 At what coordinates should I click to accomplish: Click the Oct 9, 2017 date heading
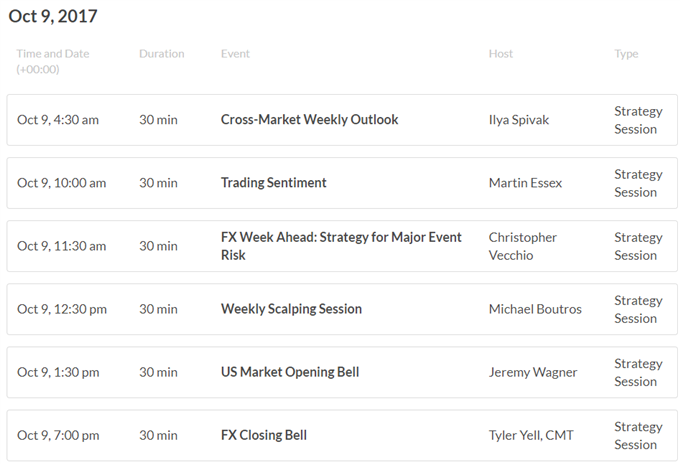pos(53,16)
